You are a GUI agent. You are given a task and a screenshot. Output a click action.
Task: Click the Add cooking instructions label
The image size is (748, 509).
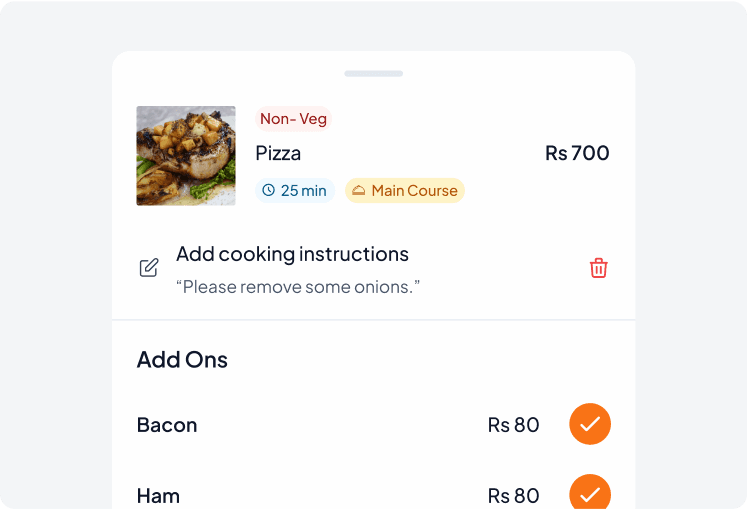(292, 254)
